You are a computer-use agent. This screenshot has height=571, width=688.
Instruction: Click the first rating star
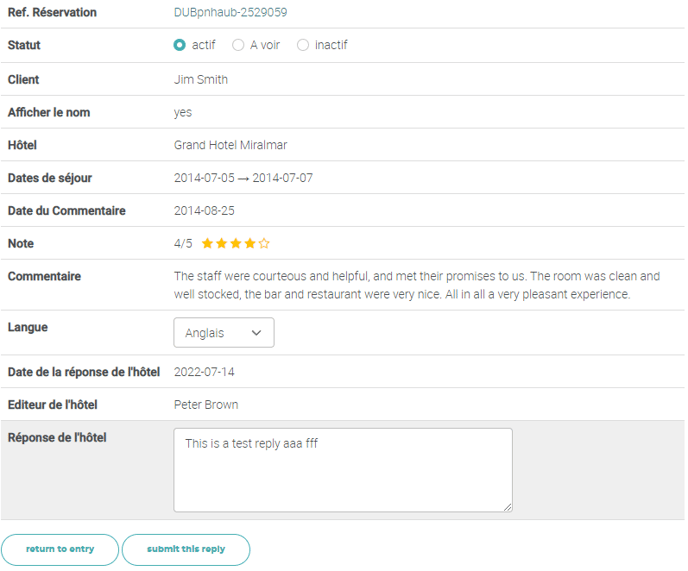(x=207, y=243)
